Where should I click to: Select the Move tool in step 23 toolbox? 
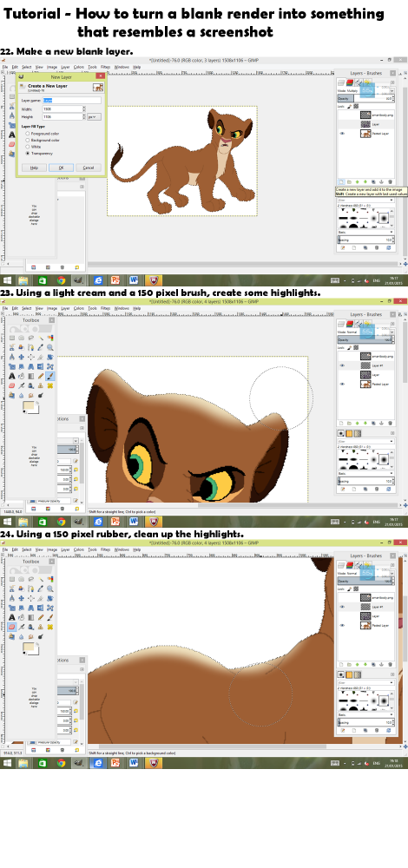click(x=21, y=357)
